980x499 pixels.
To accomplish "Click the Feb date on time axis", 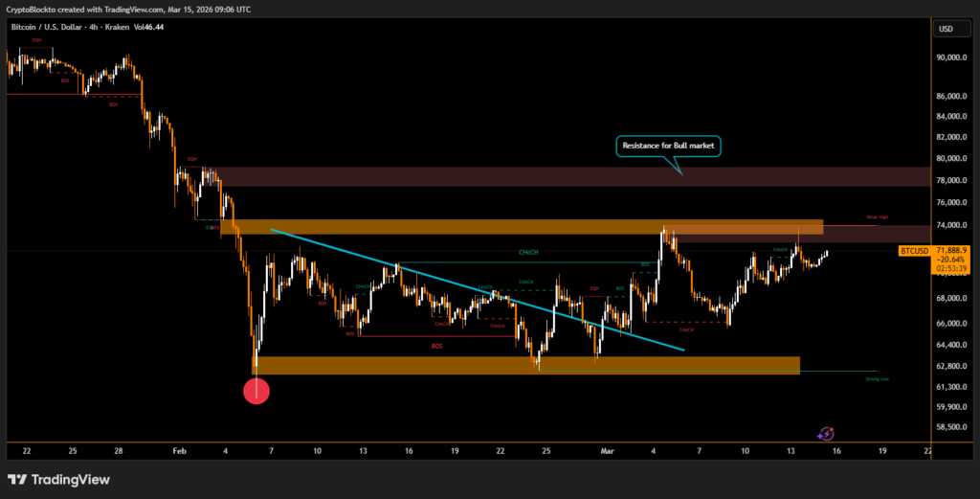I will (179, 450).
